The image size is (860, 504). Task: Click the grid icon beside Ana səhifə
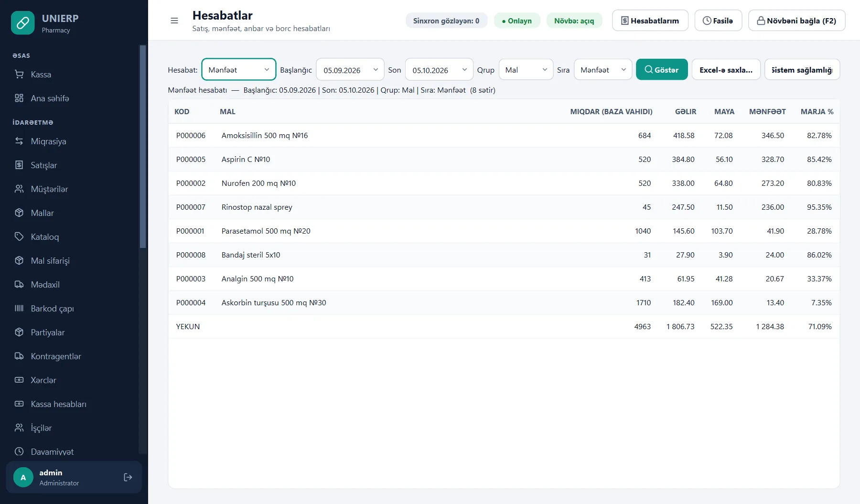tap(19, 98)
